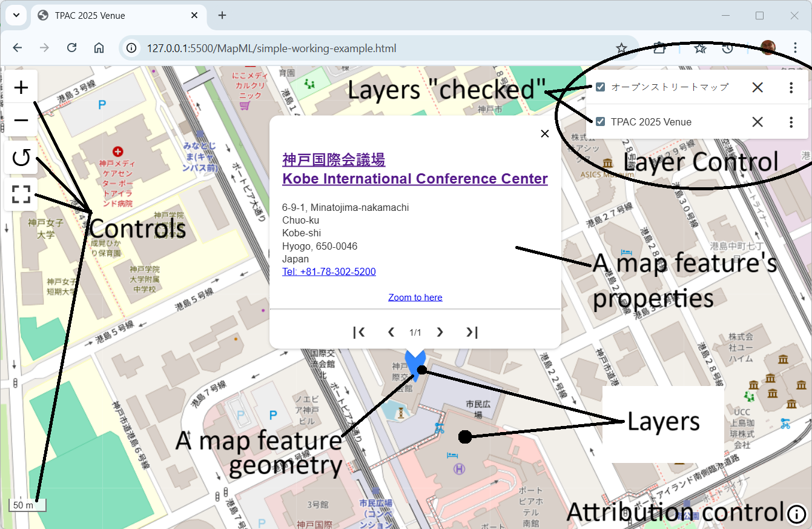This screenshot has width=812, height=529.
Task: Reload the map with the circular arrow control
Action: pyautogui.click(x=21, y=157)
